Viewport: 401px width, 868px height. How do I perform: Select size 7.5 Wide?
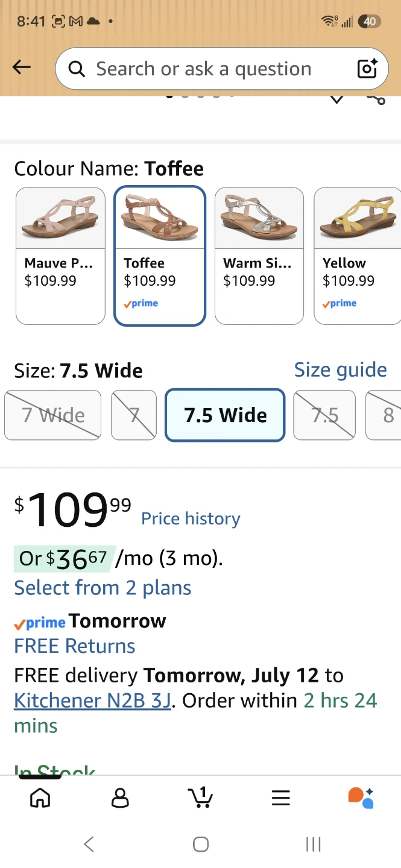225,415
